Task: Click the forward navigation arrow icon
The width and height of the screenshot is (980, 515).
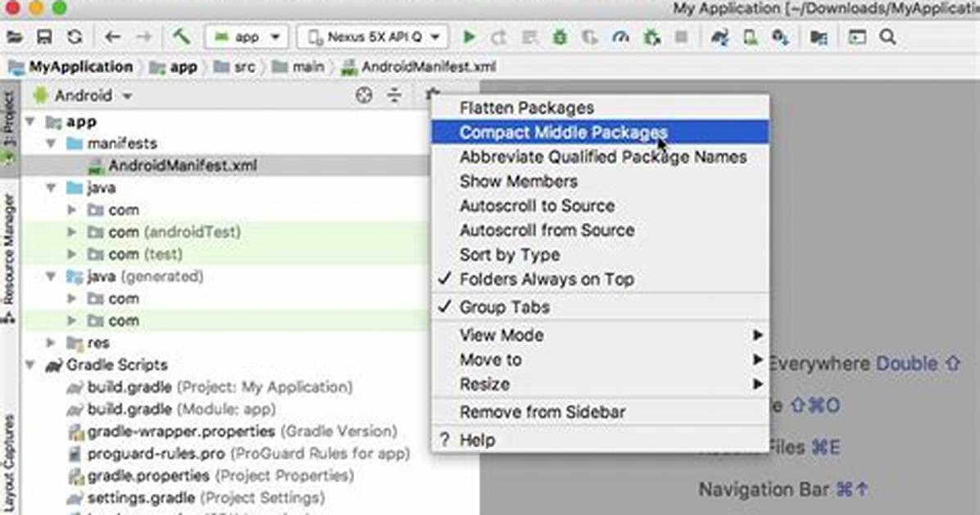Action: click(143, 38)
